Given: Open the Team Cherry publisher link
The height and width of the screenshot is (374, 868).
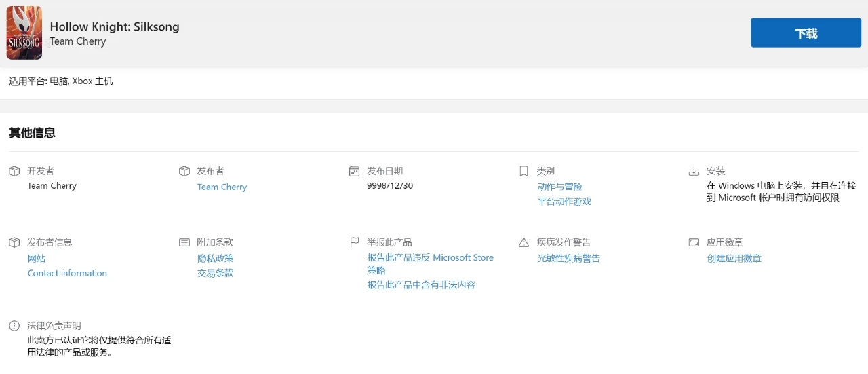Looking at the screenshot, I should point(222,187).
